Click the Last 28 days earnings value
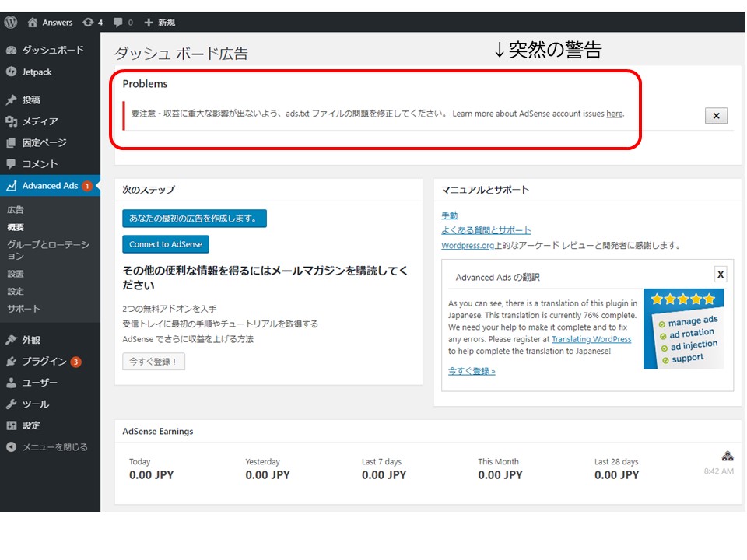 [x=616, y=475]
